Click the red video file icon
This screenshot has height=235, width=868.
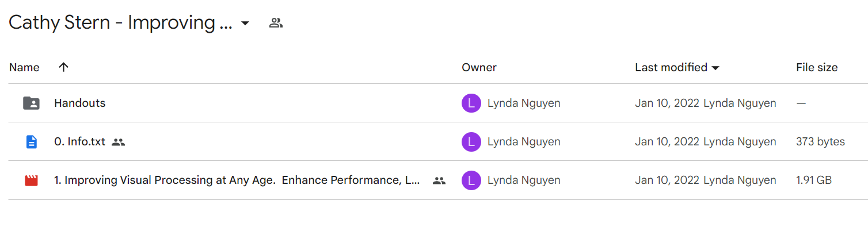pos(31,180)
